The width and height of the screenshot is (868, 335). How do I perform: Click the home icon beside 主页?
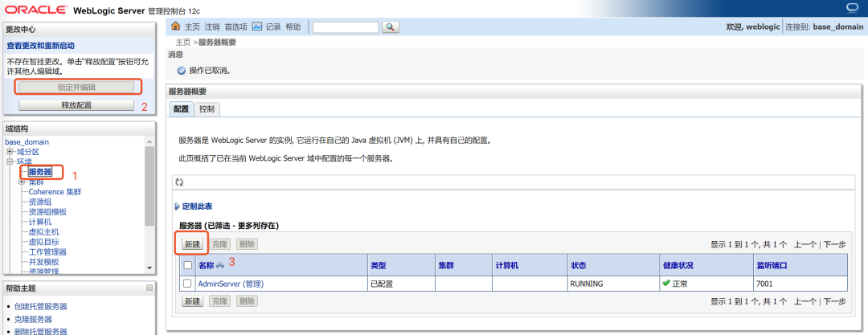pyautogui.click(x=176, y=26)
